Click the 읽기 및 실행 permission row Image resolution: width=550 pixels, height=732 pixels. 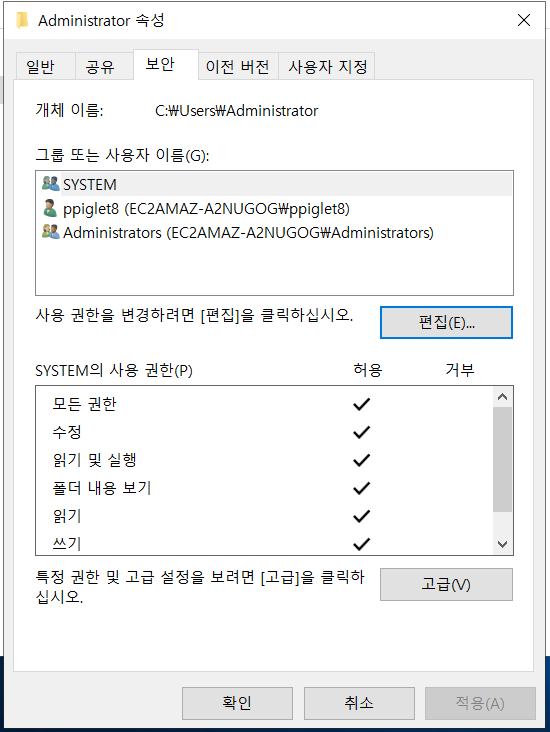pos(264,460)
